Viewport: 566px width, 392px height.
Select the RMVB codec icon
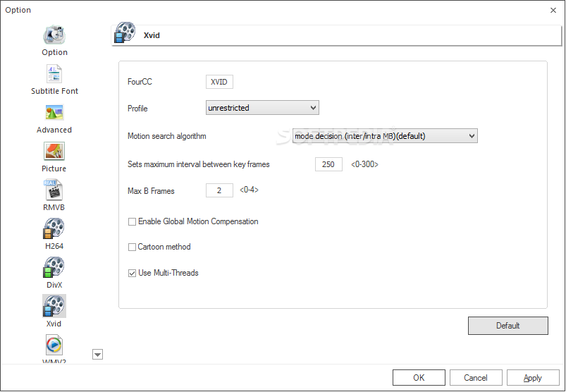[54, 190]
